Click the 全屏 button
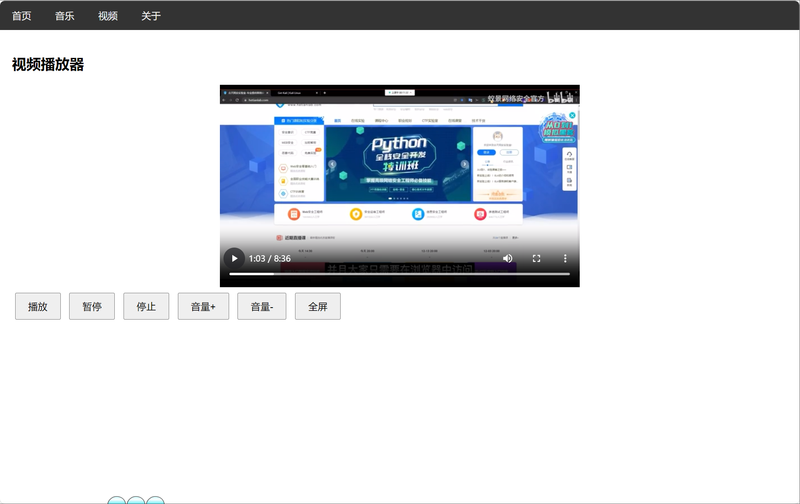This screenshot has width=800, height=504. tap(318, 306)
